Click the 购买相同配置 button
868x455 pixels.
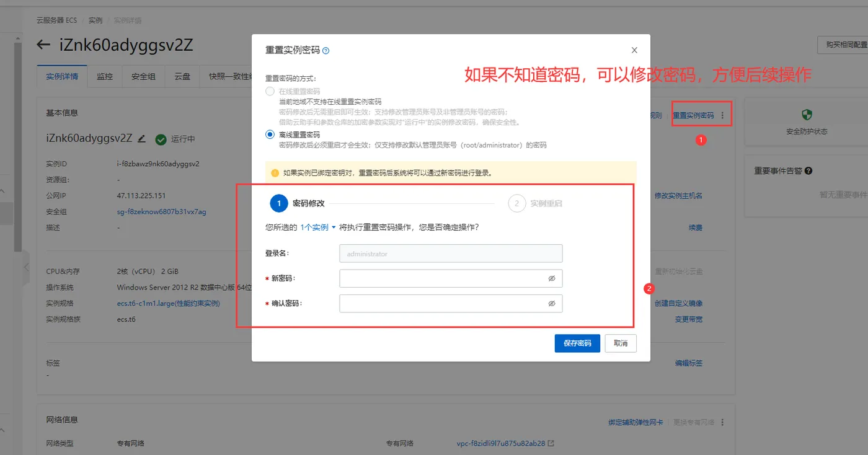[843, 45]
